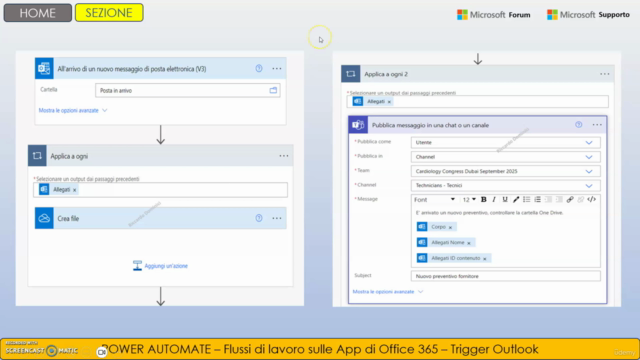640x360 pixels.
Task: Toggle italic formatting in message editor
Action: 494,200
